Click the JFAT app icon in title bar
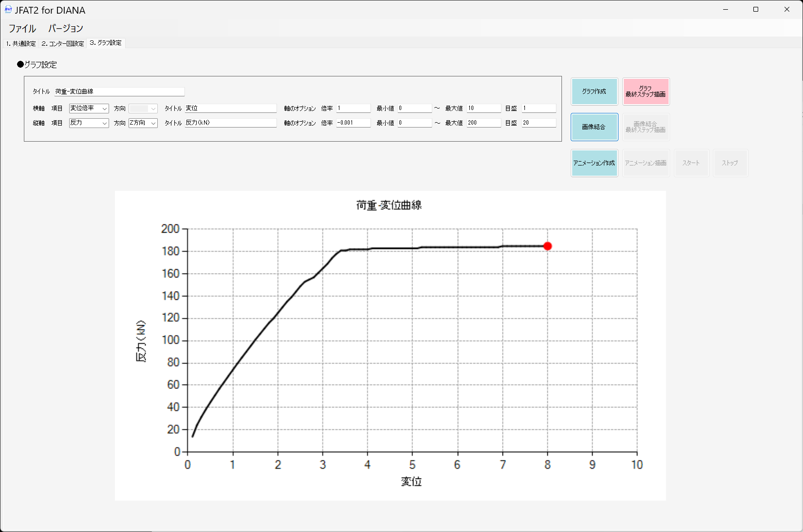Image resolution: width=803 pixels, height=532 pixels. tap(8, 10)
